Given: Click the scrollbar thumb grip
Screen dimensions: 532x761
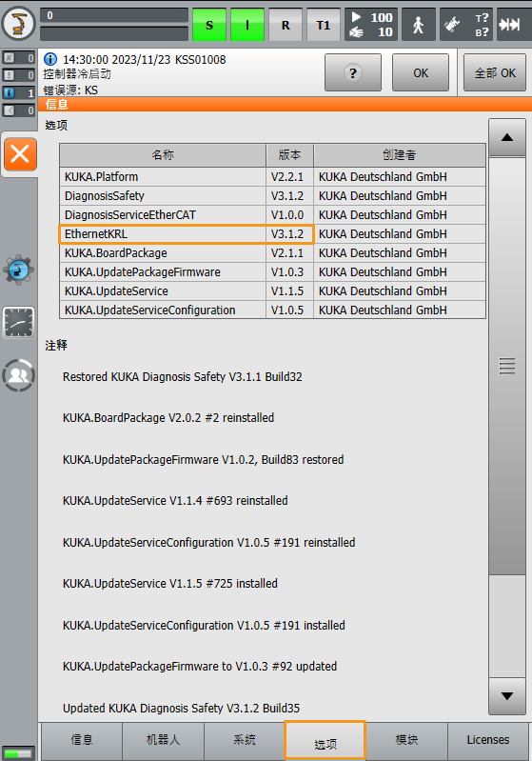Looking at the screenshot, I should 507,366.
